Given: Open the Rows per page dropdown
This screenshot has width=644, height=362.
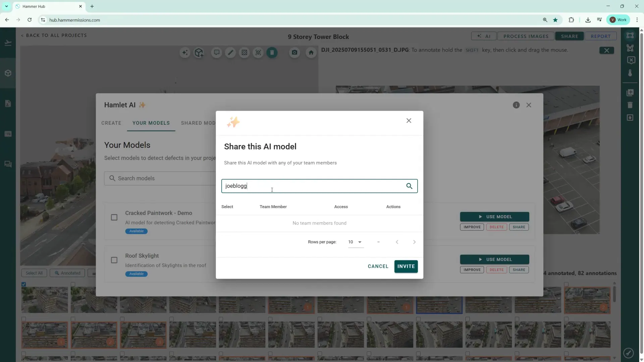Looking at the screenshot, I should (356, 242).
